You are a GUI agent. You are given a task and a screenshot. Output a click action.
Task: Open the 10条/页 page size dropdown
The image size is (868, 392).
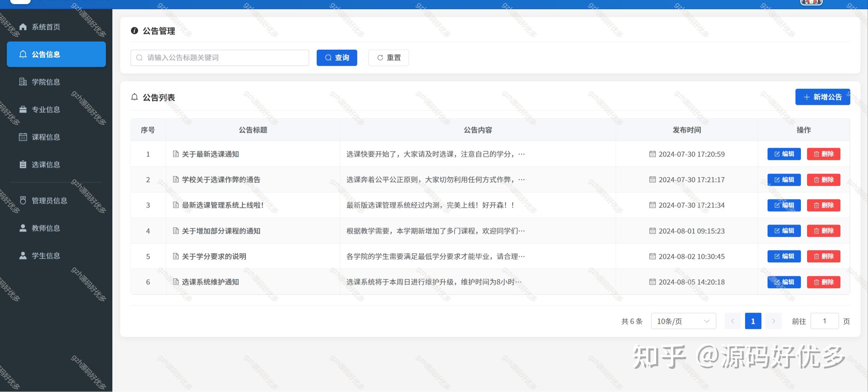click(x=683, y=321)
